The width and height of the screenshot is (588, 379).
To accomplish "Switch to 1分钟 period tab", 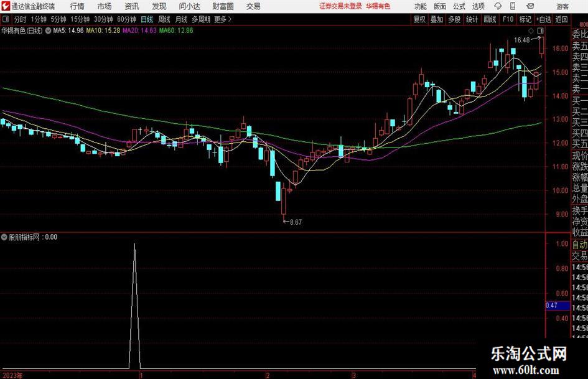I will [39, 19].
